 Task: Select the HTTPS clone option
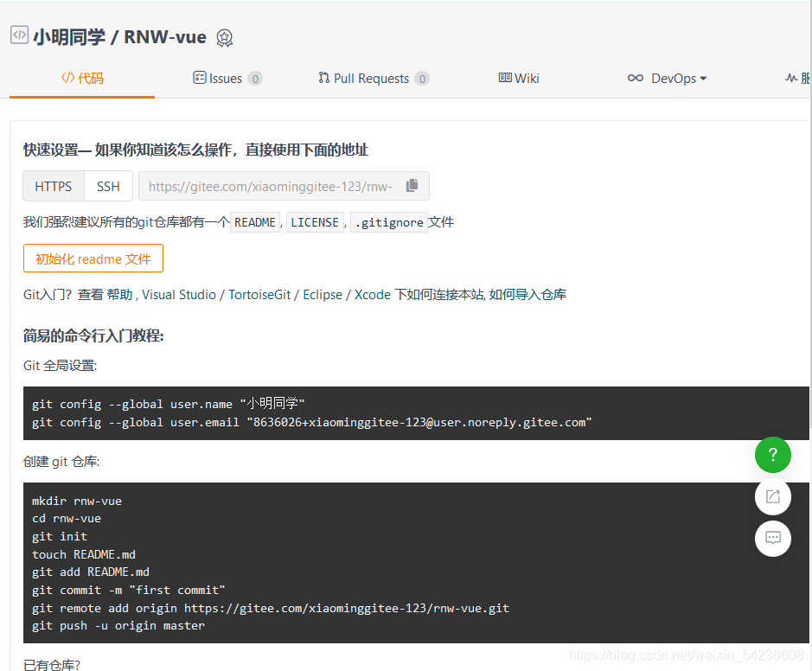tap(54, 187)
